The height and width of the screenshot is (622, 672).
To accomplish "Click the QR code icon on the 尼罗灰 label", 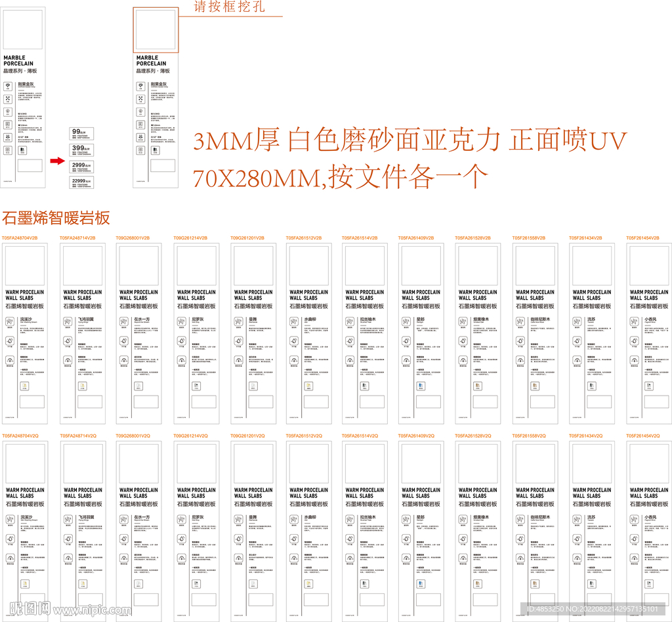I will (196, 385).
